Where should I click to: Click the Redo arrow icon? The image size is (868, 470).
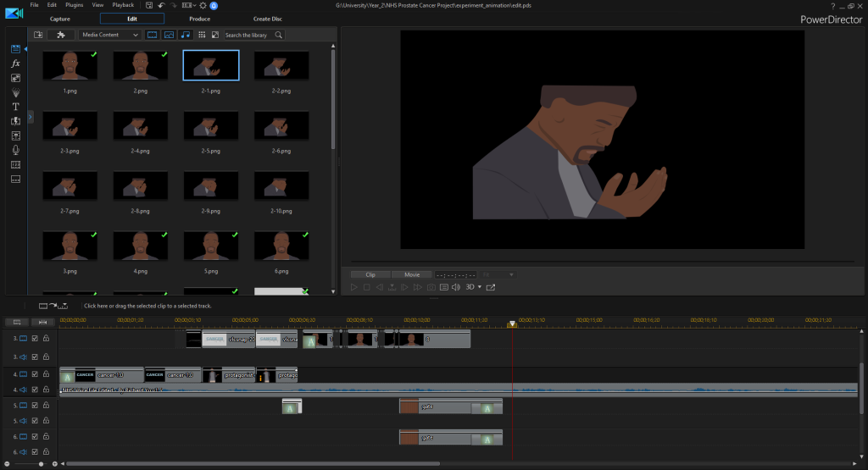click(173, 6)
